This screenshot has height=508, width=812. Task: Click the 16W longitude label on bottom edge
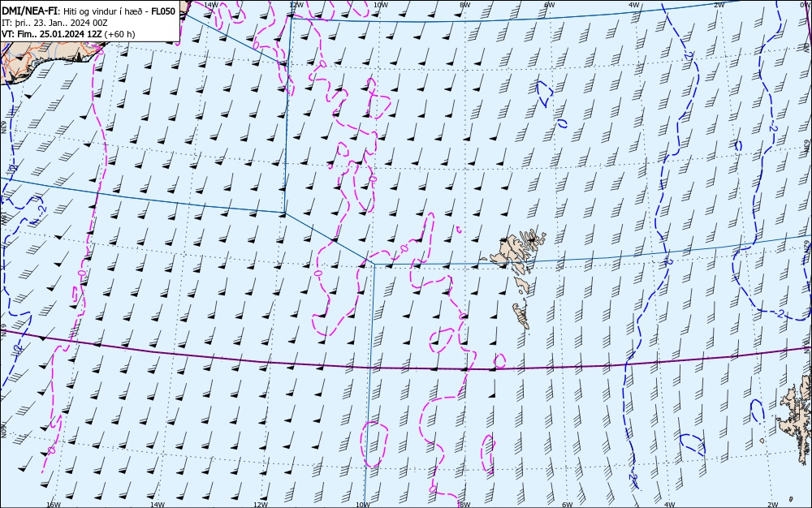pos(54,505)
